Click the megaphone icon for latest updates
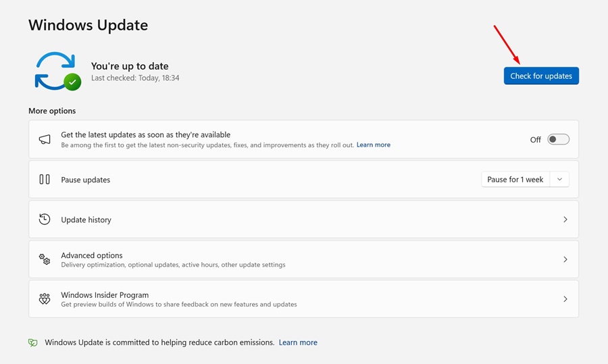Image resolution: width=608 pixels, height=364 pixels. pyautogui.click(x=45, y=140)
